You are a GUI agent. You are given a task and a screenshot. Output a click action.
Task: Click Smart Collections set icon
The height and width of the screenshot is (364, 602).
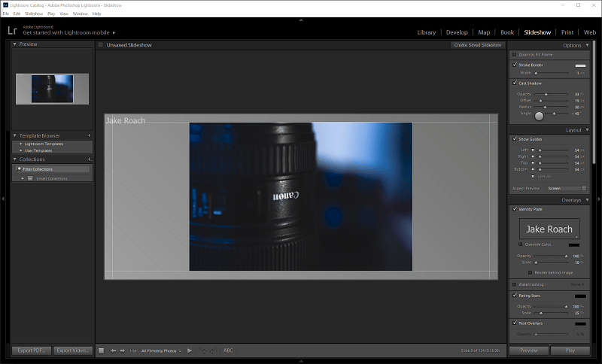pyautogui.click(x=30, y=178)
